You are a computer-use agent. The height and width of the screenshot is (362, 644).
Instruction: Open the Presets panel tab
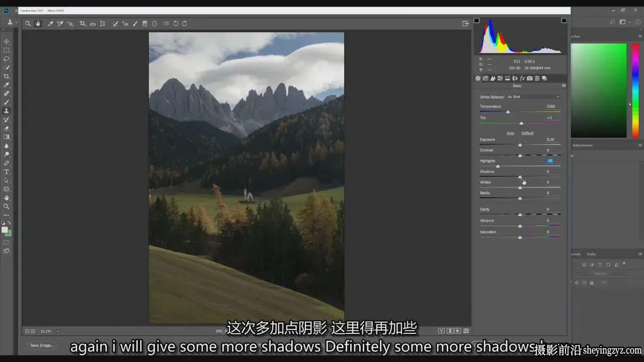pos(537,78)
